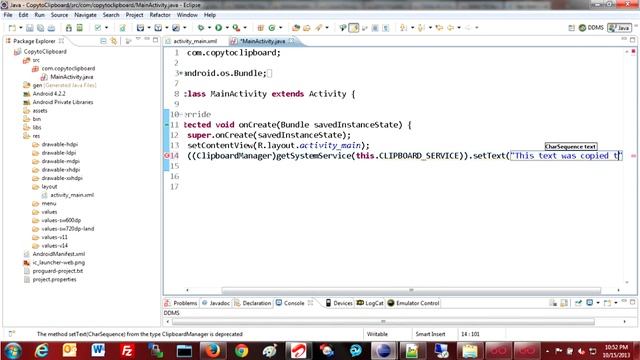Click the Save All toolbar icon
The image size is (640, 360).
pos(40,28)
